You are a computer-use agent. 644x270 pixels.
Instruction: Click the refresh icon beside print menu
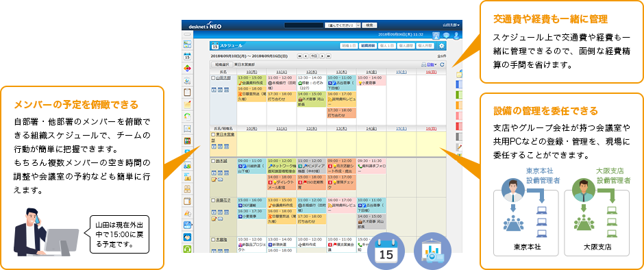pos(442,64)
